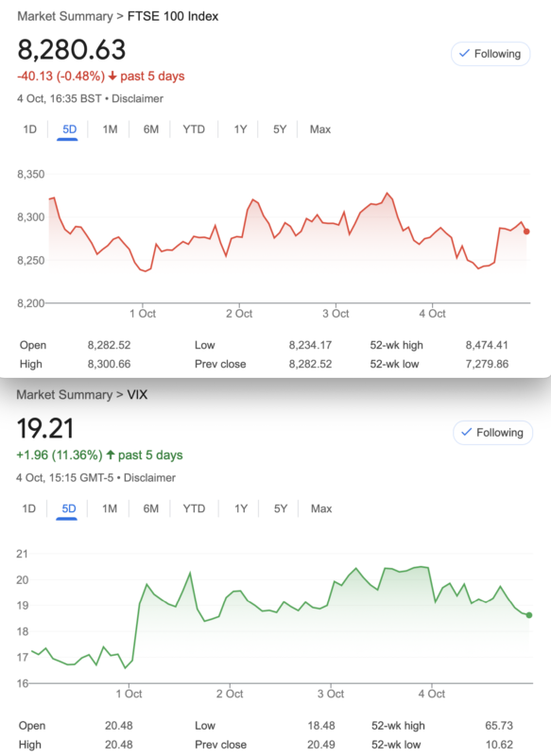Select 6M range in VIX chart
The width and height of the screenshot is (551, 756).
pos(151,508)
